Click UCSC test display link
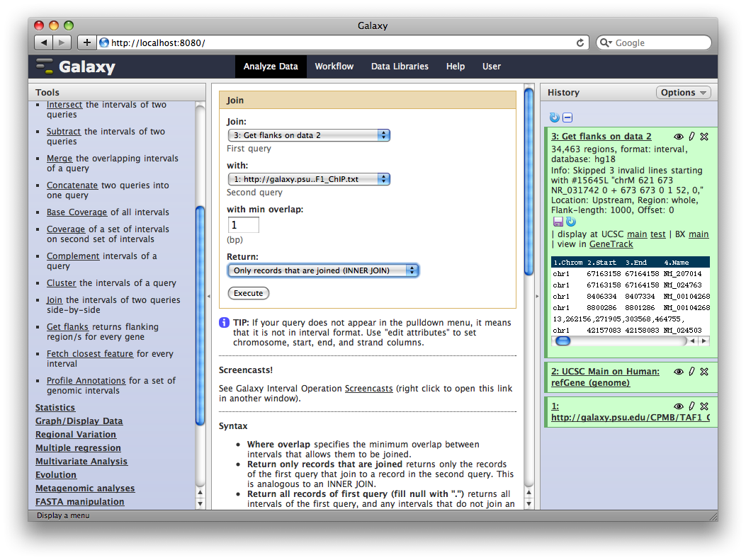The image size is (746, 560). pos(658,234)
